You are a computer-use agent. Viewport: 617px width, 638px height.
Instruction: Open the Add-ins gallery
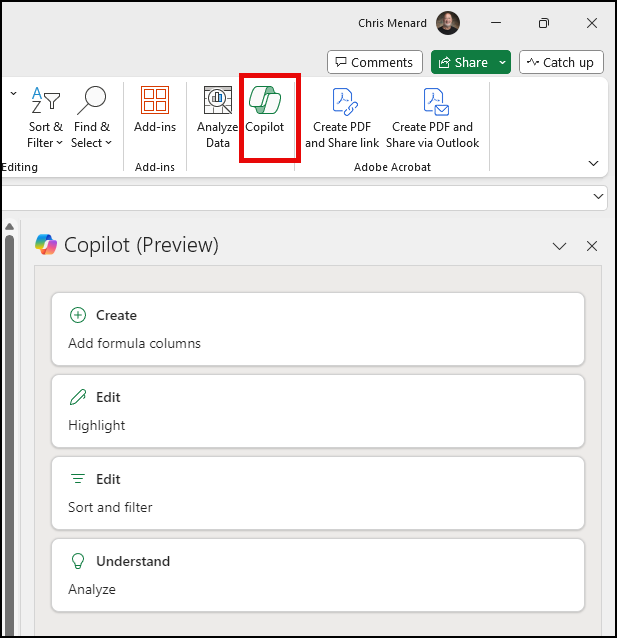point(155,110)
